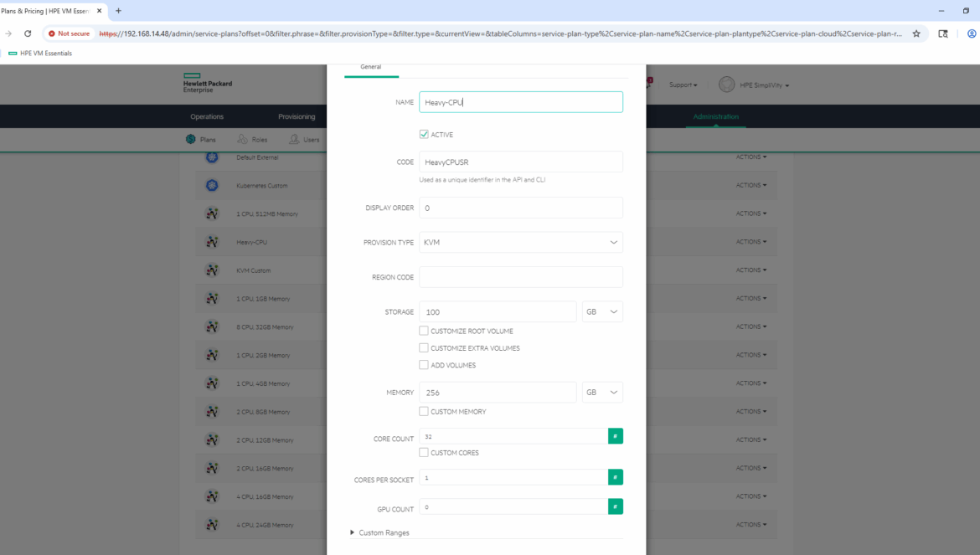Check the Add Volumes option
980x555 pixels.
click(x=424, y=365)
